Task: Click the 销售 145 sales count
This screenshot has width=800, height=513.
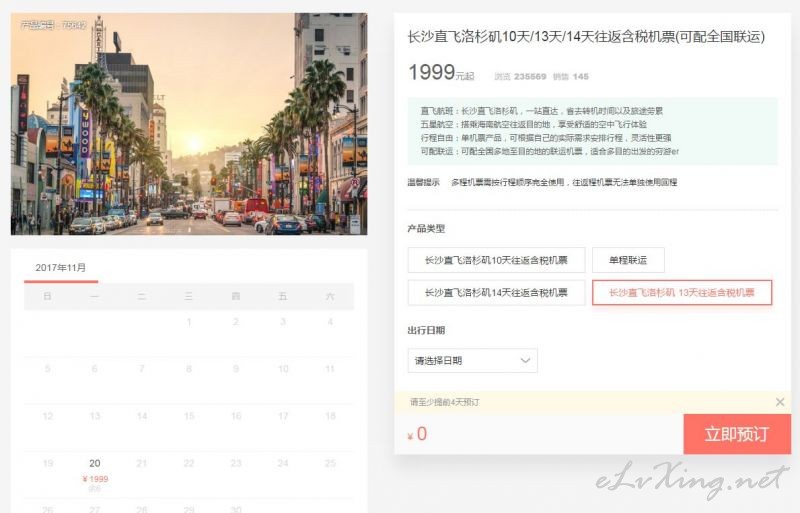Action: pos(570,77)
